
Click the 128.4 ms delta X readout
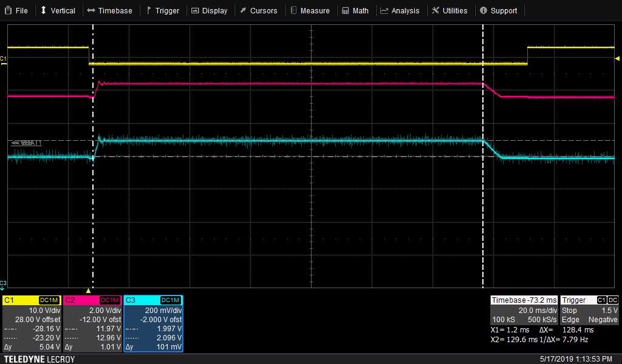(x=578, y=329)
